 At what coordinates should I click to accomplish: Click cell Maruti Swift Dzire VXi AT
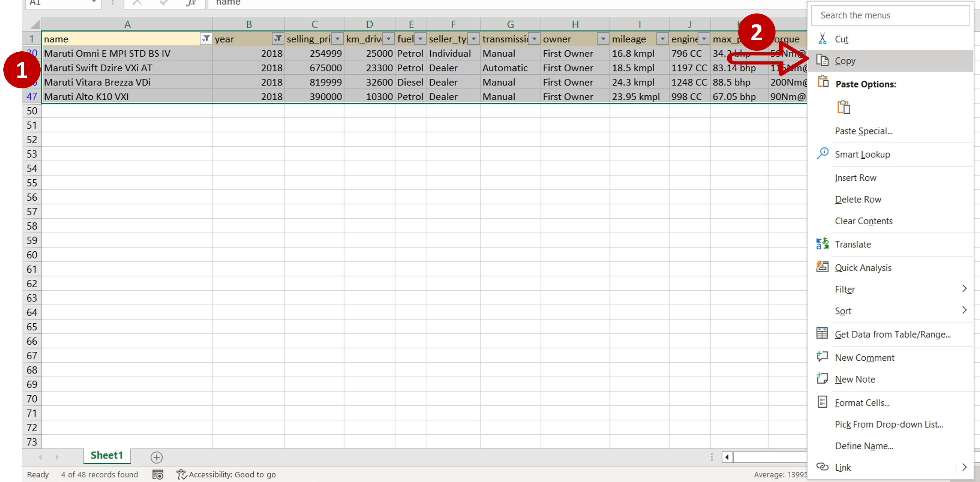click(x=127, y=68)
